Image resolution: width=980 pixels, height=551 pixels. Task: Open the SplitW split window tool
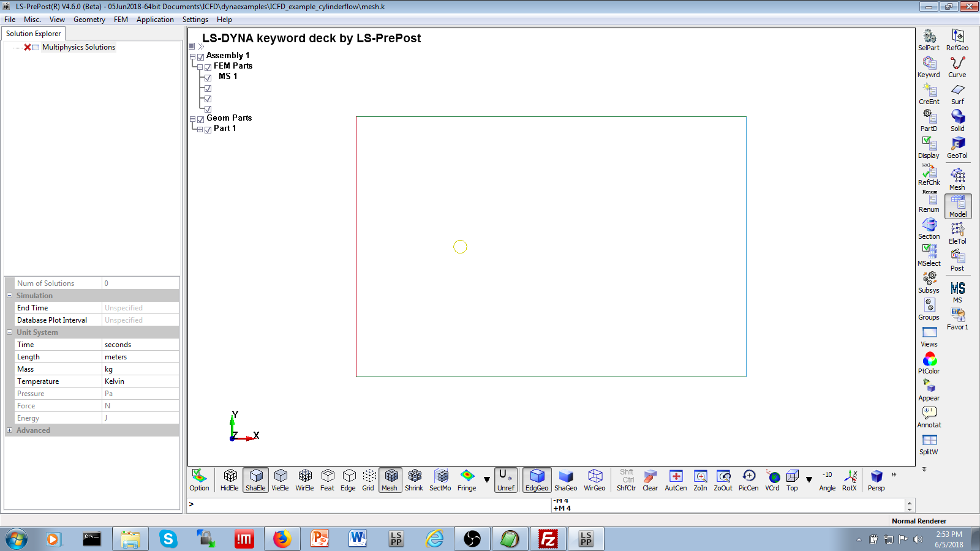click(929, 444)
